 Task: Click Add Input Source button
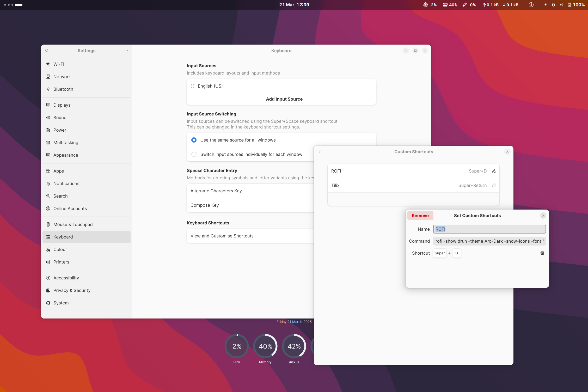tap(281, 99)
